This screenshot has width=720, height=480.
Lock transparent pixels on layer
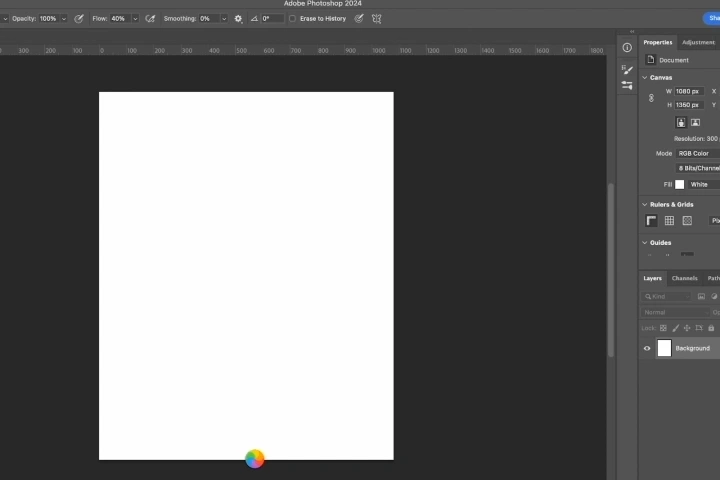pyautogui.click(x=664, y=328)
